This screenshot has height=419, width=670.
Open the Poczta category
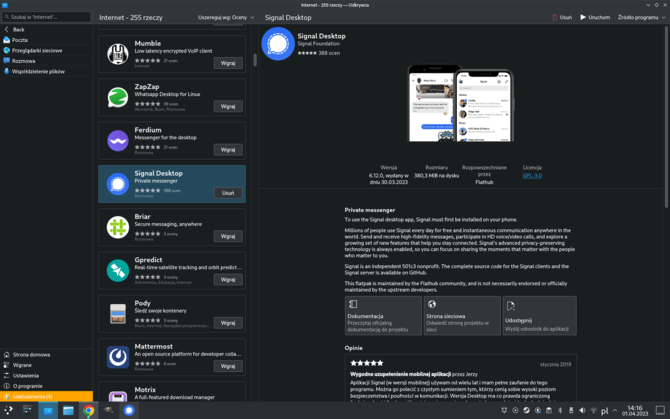click(x=46, y=40)
